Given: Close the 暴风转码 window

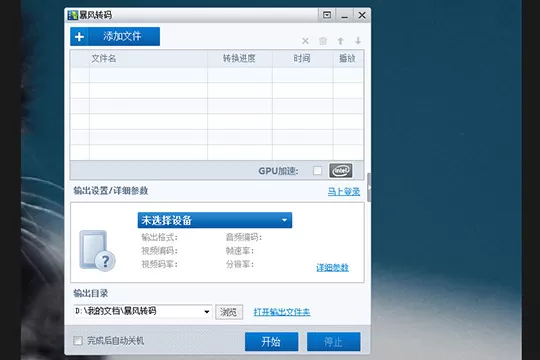Looking at the screenshot, I should pos(362,15).
